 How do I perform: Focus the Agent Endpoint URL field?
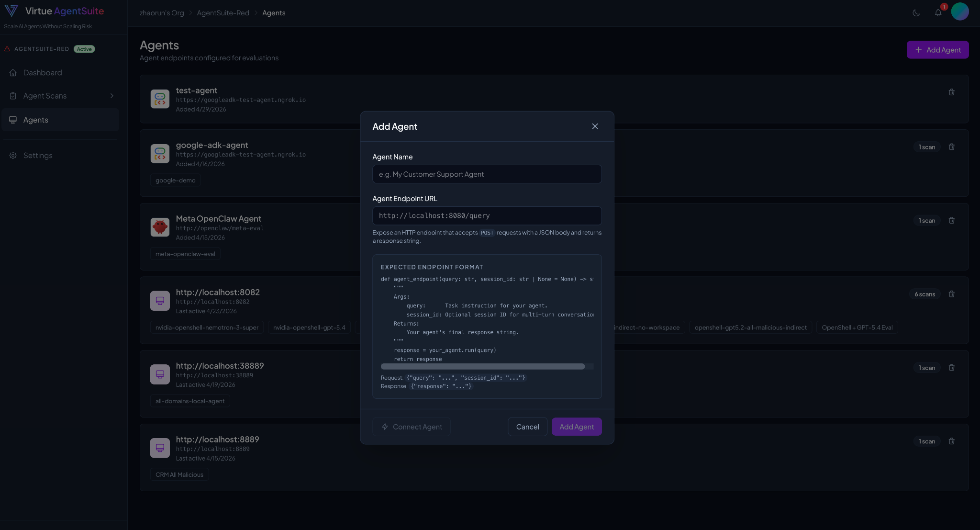[x=487, y=216]
